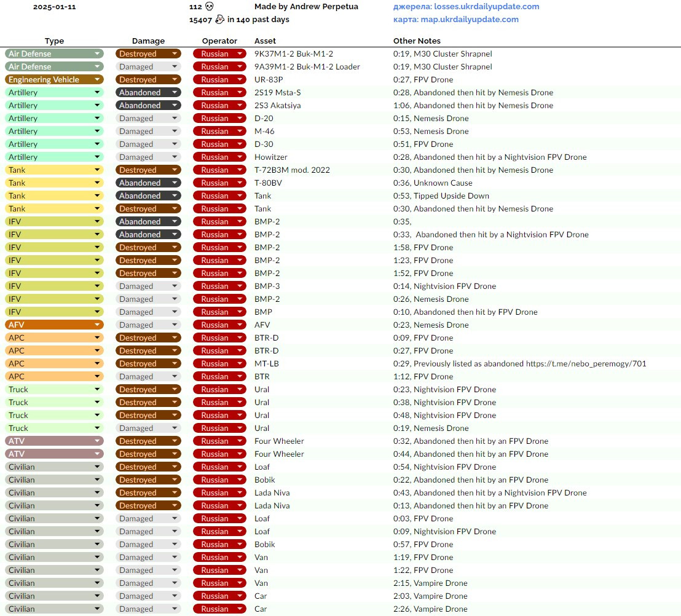Screen dimensions: 681x616
Task: Select the note '0:53, Tipped Upside Down'
Action: (x=441, y=196)
